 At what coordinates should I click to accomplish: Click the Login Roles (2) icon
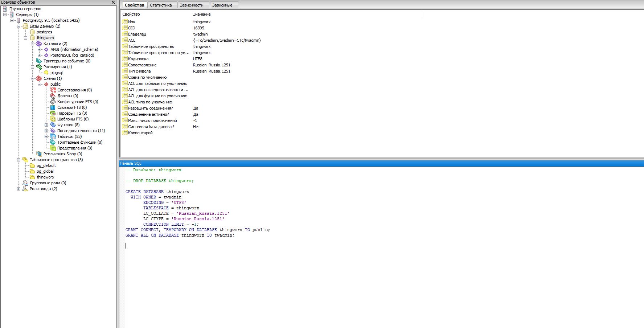tap(25, 189)
